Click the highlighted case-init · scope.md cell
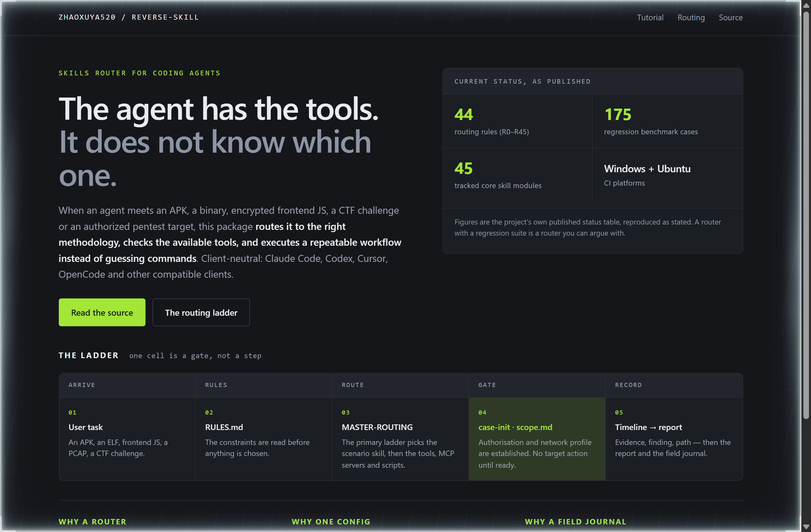This screenshot has height=532, width=811. [537, 439]
